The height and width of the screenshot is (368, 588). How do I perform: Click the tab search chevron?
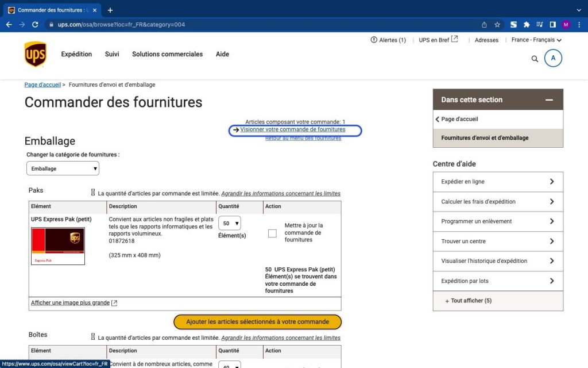579,10
